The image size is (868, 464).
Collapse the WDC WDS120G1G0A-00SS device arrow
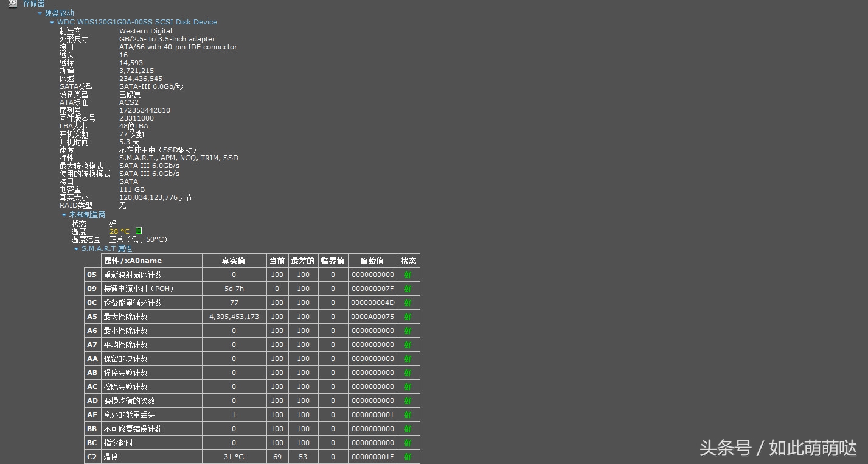tap(52, 22)
